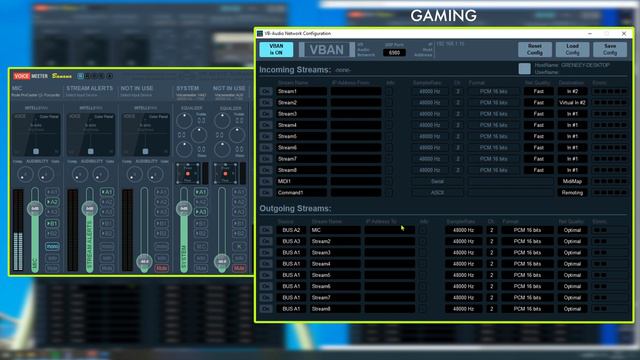Viewport: 640px width, 360px height.
Task: Click the SYSTEM strip fader knob
Action: [184, 209]
